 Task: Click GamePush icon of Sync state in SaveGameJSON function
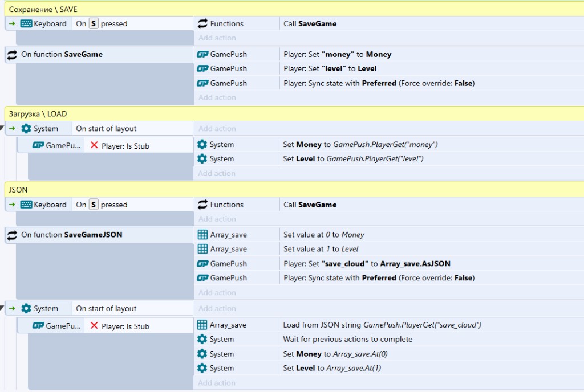(x=202, y=278)
